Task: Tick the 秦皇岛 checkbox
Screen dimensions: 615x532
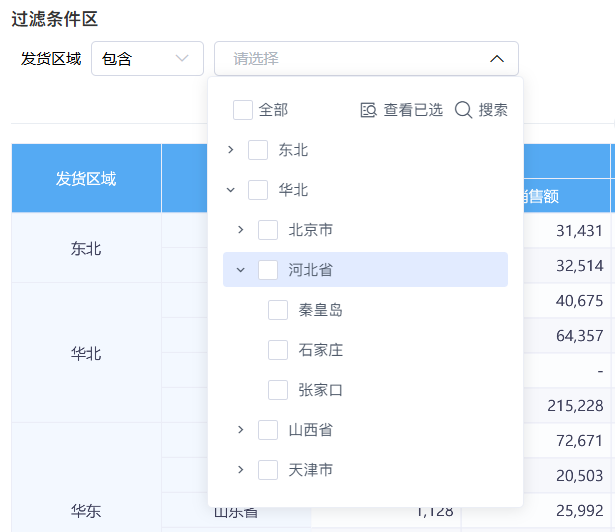Action: pos(278,310)
